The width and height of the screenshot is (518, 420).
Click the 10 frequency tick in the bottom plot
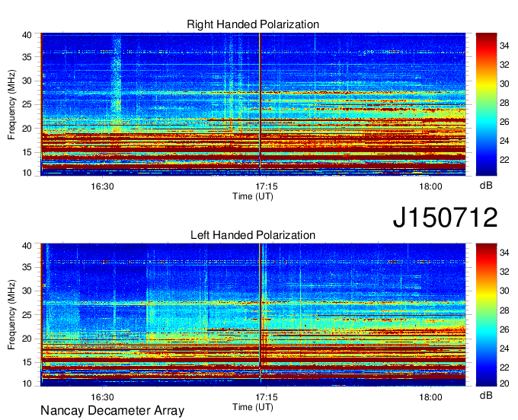pos(27,383)
